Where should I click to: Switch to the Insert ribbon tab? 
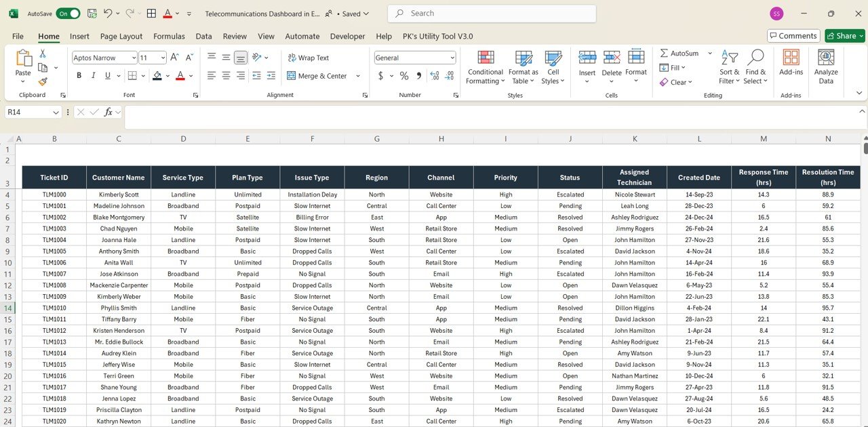(x=79, y=37)
